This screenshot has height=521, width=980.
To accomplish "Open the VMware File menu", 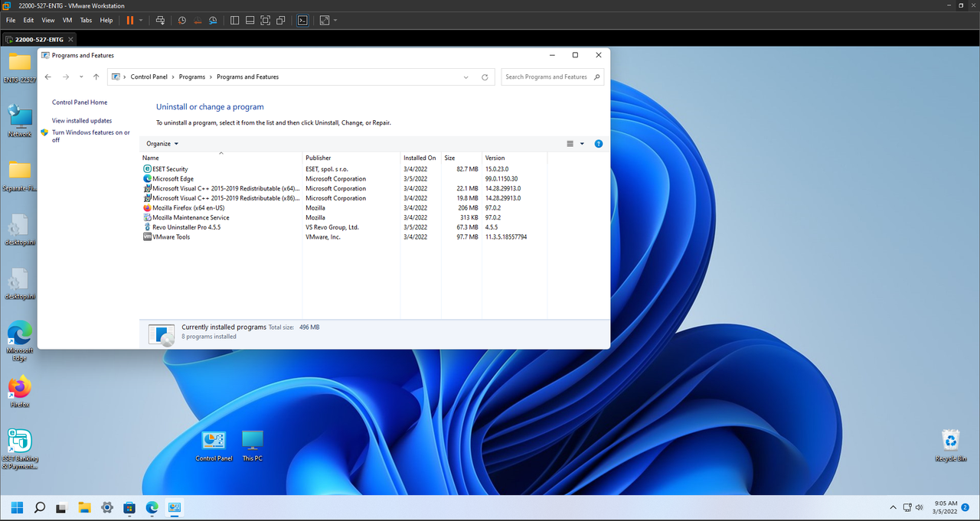I will click(x=11, y=20).
